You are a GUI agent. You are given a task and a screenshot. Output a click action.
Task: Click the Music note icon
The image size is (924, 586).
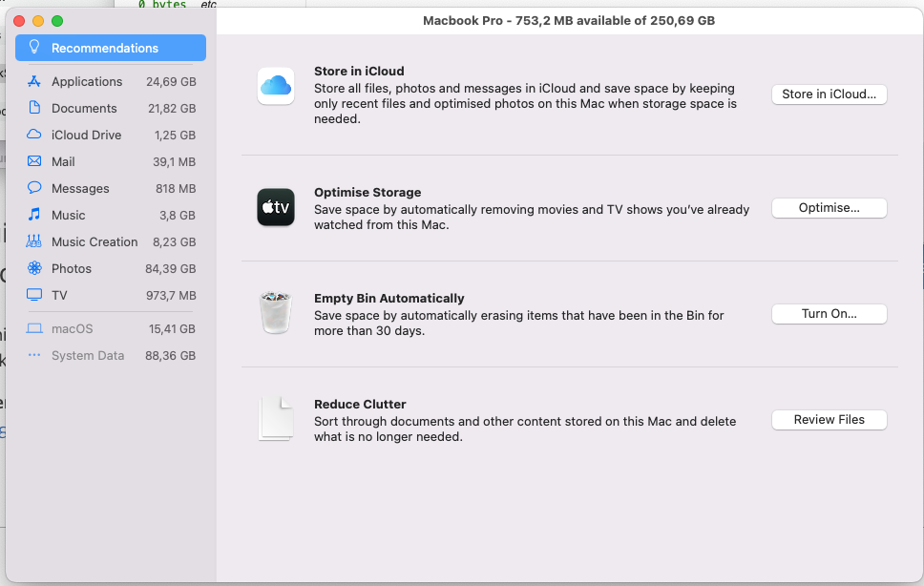(34, 215)
